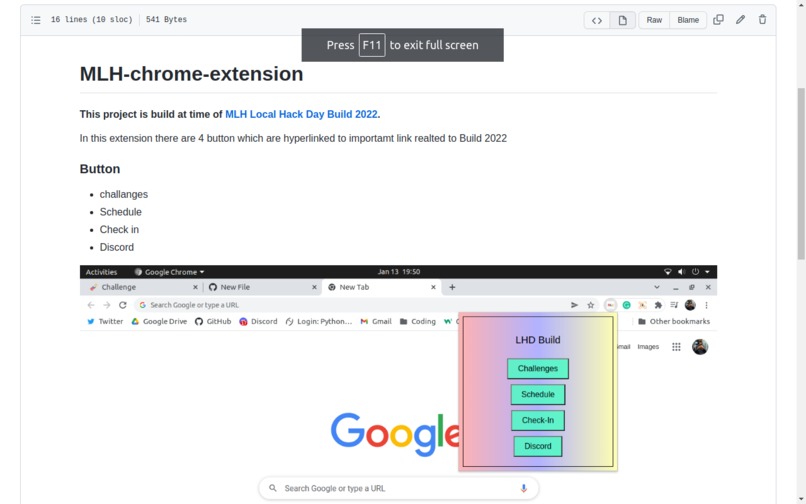Close the Challenge browser tab
The height and width of the screenshot is (504, 806).
pyautogui.click(x=195, y=287)
